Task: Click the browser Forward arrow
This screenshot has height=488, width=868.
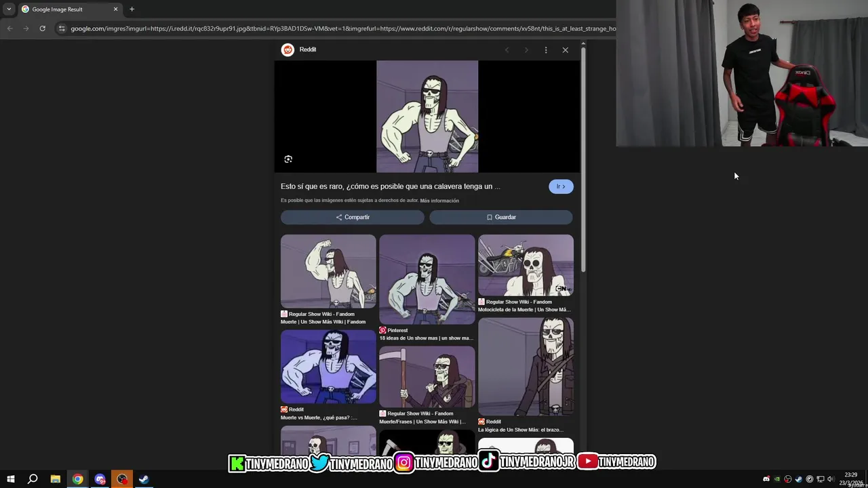Action: pos(26,28)
